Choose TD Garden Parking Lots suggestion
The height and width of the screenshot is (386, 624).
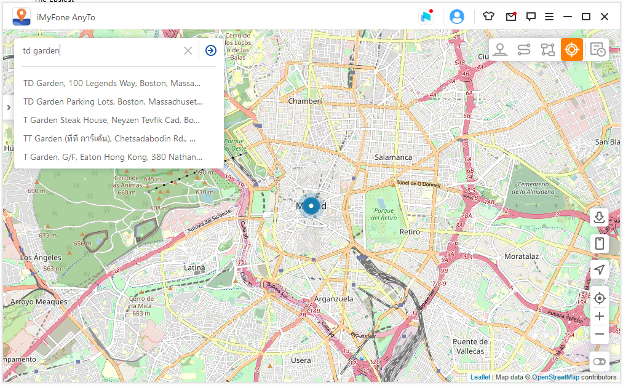point(113,102)
